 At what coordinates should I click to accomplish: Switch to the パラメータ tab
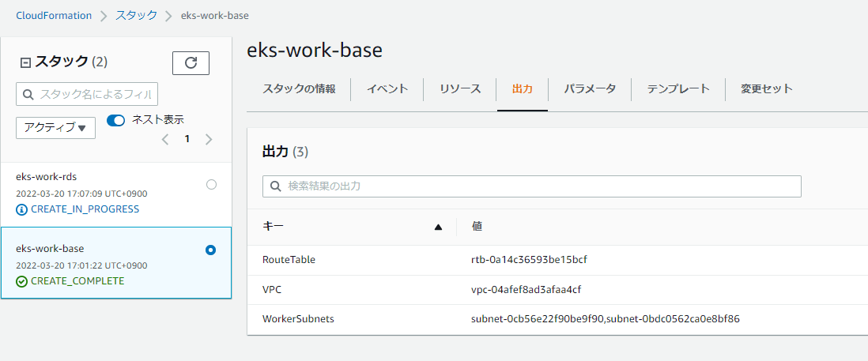click(x=590, y=89)
